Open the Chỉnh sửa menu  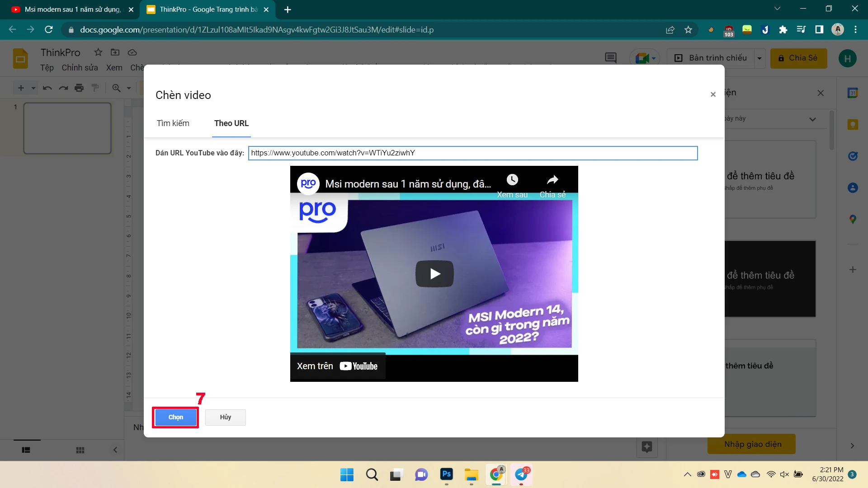[80, 67]
